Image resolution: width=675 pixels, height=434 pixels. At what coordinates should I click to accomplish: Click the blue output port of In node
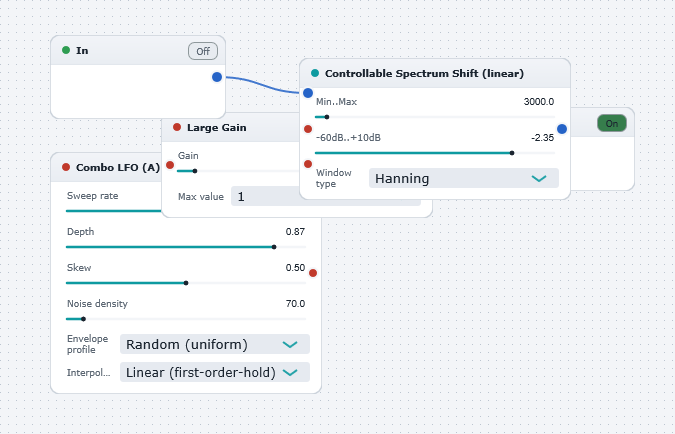tap(217, 77)
